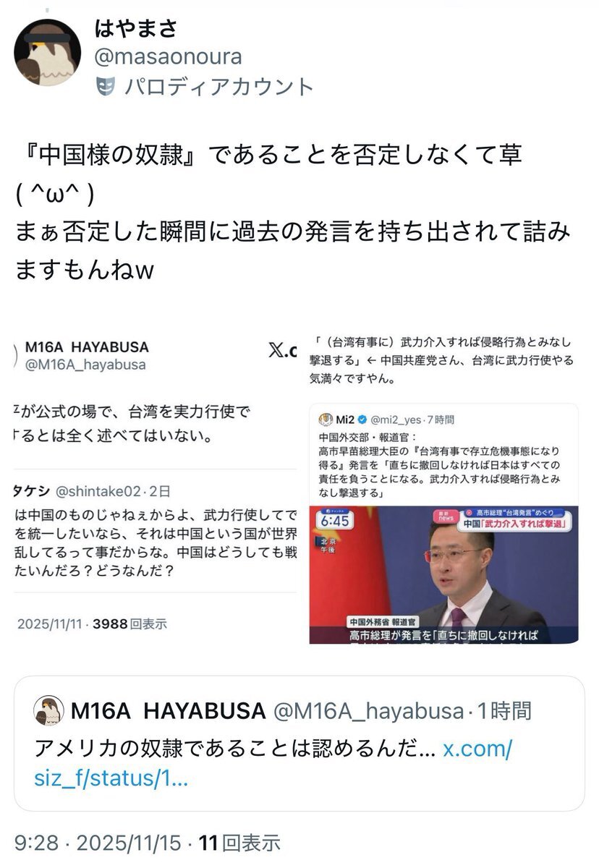
Task: Click the 9:28 · 2025/11/15 timestamp
Action: 96,843
